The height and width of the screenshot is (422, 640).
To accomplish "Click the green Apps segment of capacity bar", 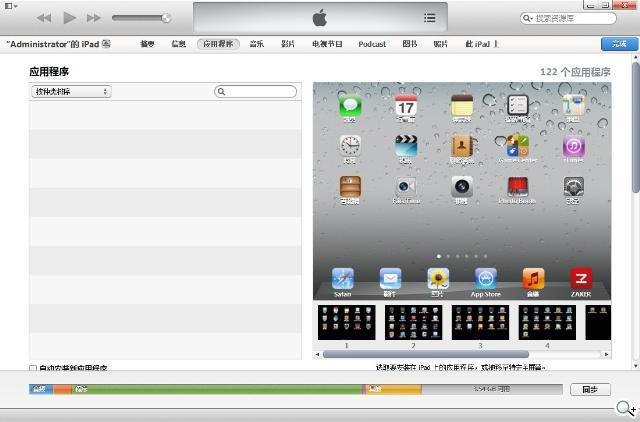I will point(217,389).
